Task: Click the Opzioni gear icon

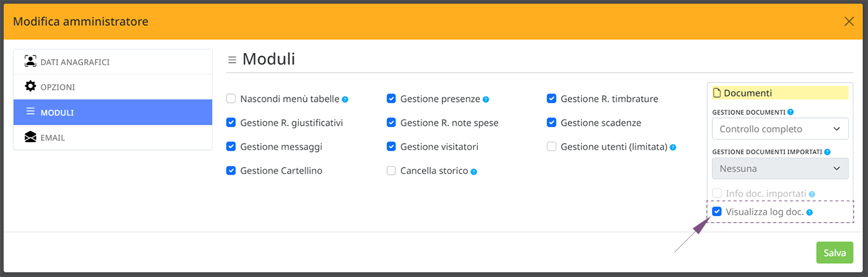Action: [x=30, y=87]
